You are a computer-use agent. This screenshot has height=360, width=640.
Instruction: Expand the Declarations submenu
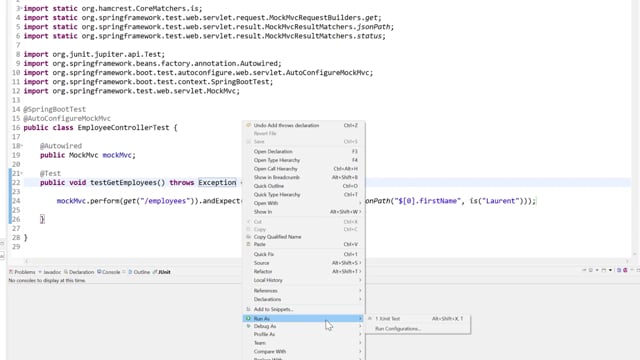click(304, 299)
